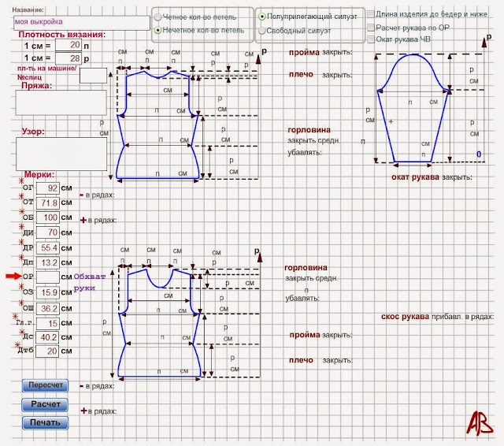Click the Печать button
The image size is (504, 446).
click(46, 422)
